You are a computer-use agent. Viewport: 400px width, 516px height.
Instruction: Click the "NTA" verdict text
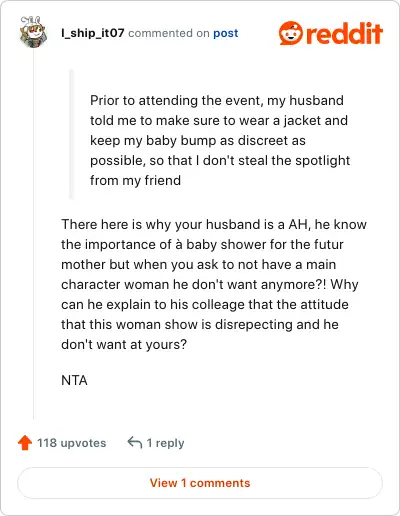click(74, 380)
